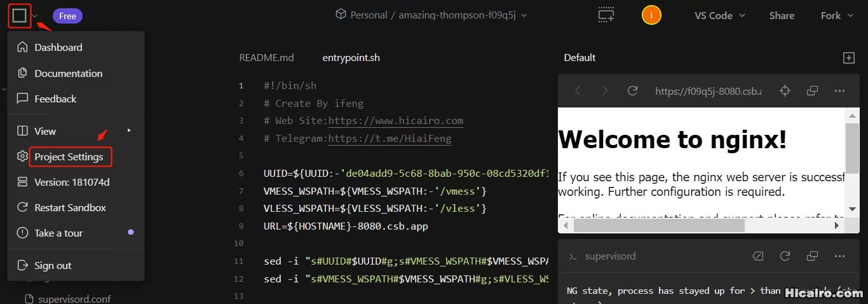This screenshot has height=304, width=868.
Task: Click the View layout icon
Action: (x=23, y=131)
